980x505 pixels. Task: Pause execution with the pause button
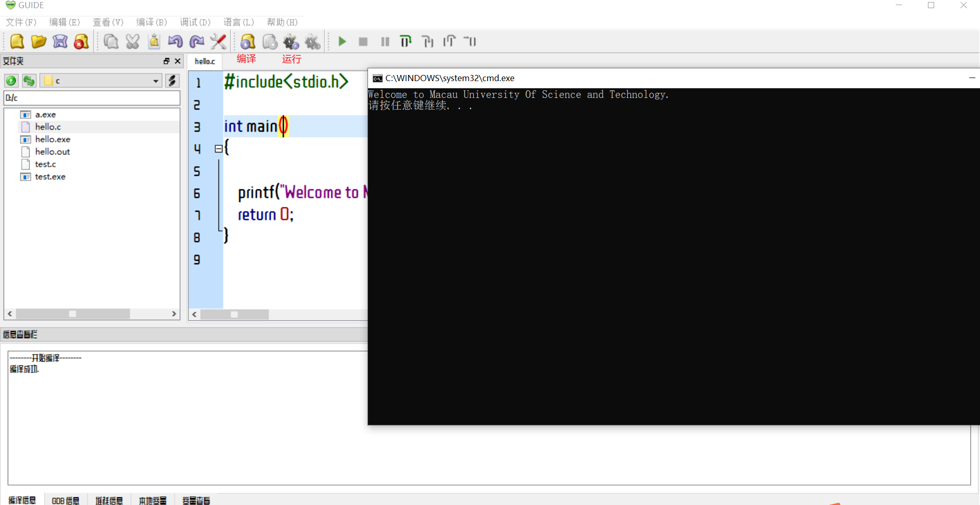pyautogui.click(x=385, y=41)
